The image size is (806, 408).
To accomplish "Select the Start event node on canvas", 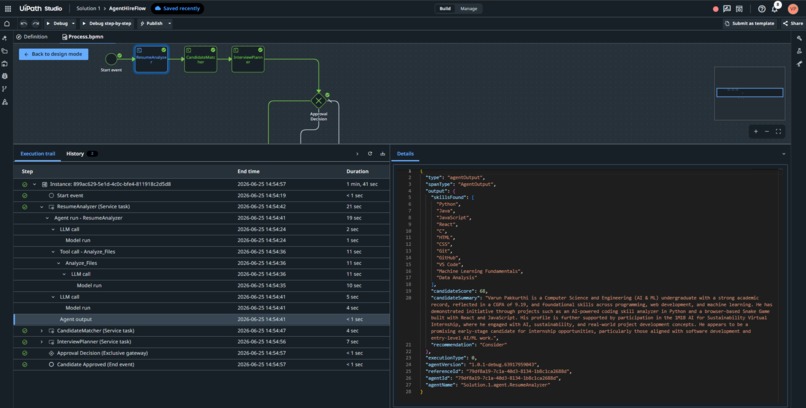I will pos(111,59).
